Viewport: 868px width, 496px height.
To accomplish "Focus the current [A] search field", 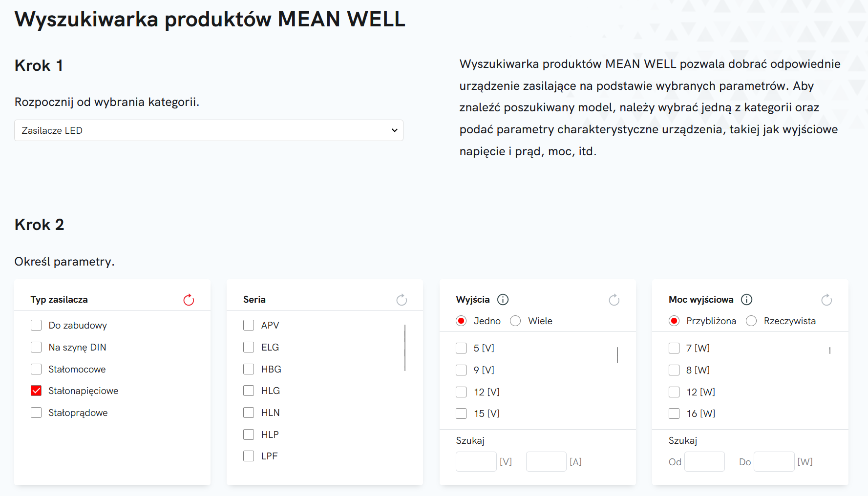I will [546, 461].
